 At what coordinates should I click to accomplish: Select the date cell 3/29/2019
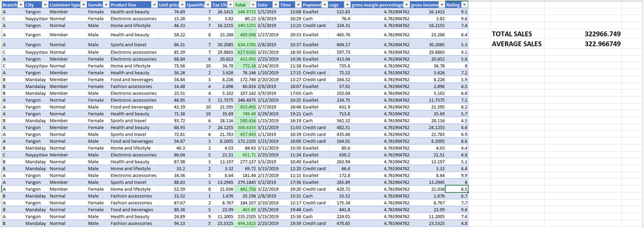tap(267, 114)
